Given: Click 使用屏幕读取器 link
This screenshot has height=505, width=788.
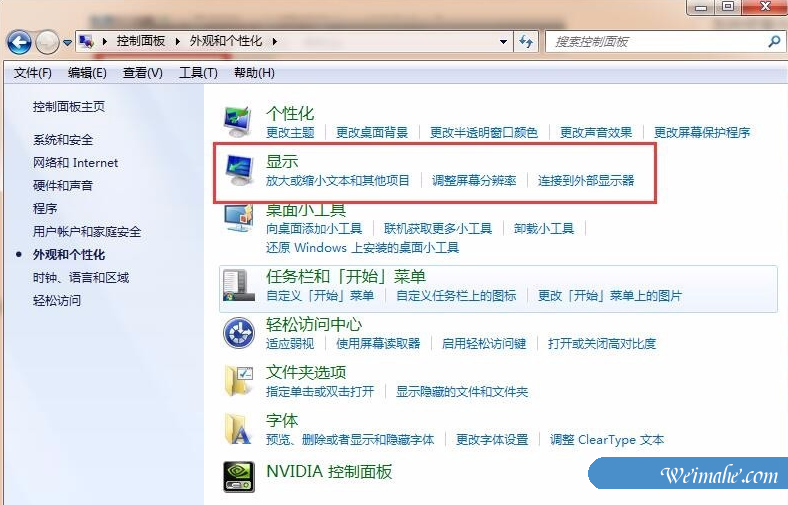Looking at the screenshot, I should pos(378,344).
